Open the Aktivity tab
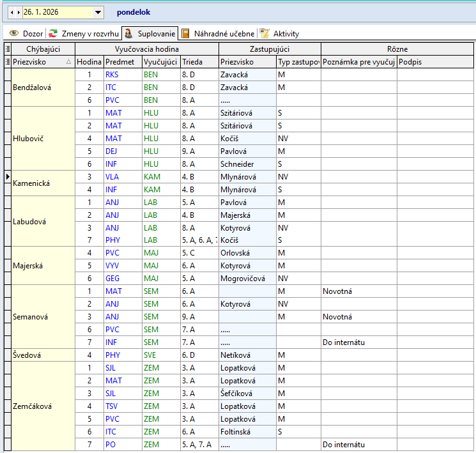Screen dimensions: 476x453 click(x=286, y=33)
